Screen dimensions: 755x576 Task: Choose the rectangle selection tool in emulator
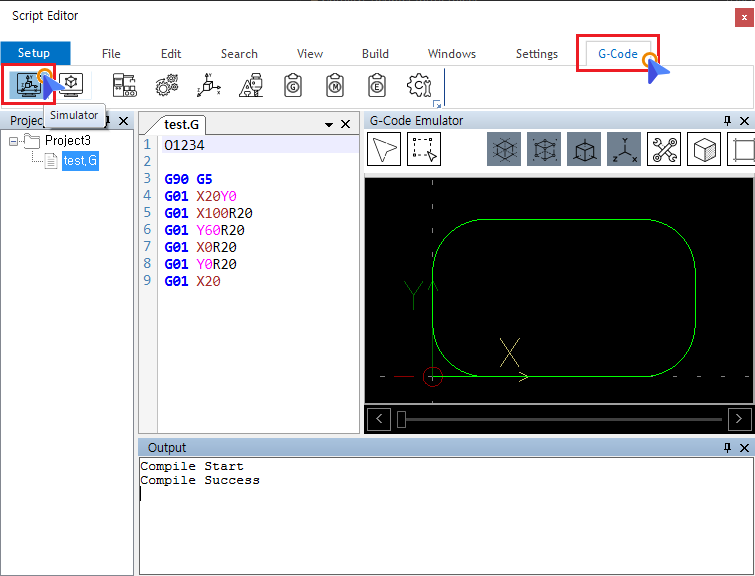click(423, 150)
